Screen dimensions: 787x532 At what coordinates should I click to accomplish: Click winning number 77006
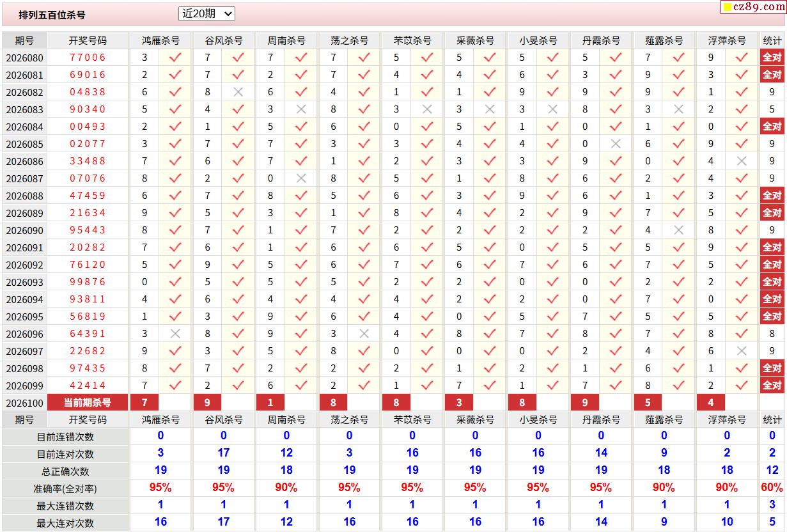tap(88, 58)
